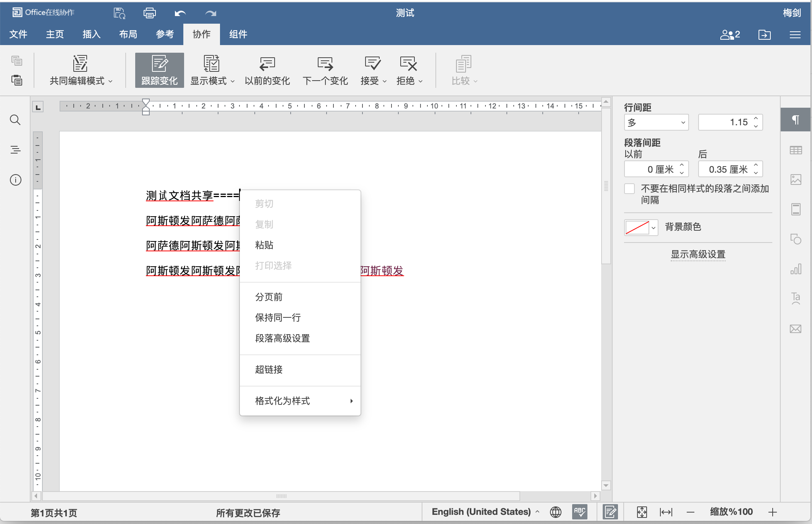Toggle track changes icon in status bar
This screenshot has height=524, width=812.
(610, 512)
